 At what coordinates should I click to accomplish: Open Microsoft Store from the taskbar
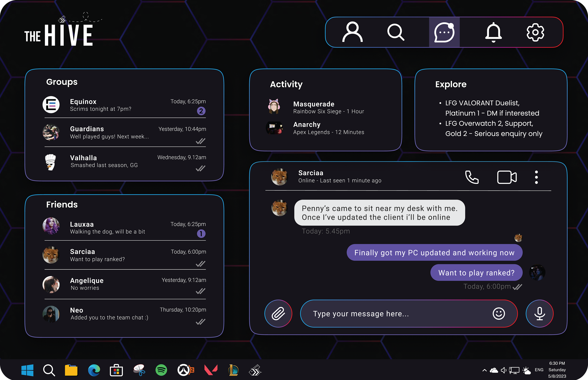(116, 370)
